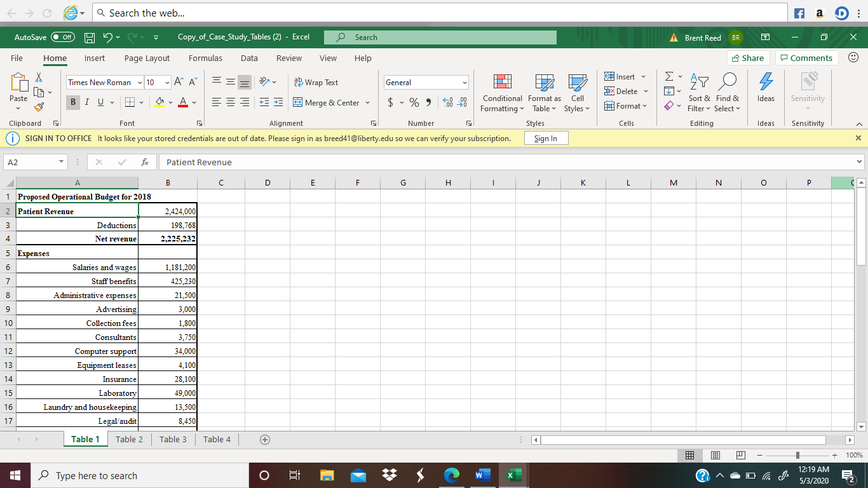
Task: Open the Ideas pane
Action: point(766,88)
